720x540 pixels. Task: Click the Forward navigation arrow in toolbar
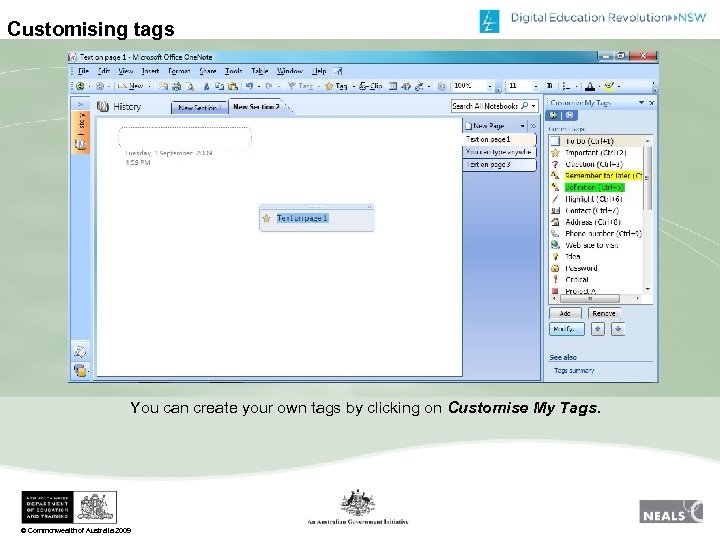[x=100, y=86]
